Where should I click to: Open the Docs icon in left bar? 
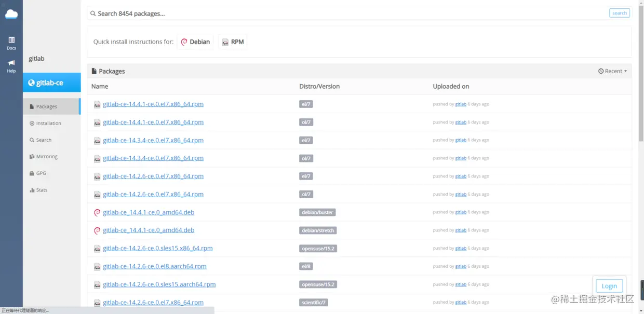[11, 43]
